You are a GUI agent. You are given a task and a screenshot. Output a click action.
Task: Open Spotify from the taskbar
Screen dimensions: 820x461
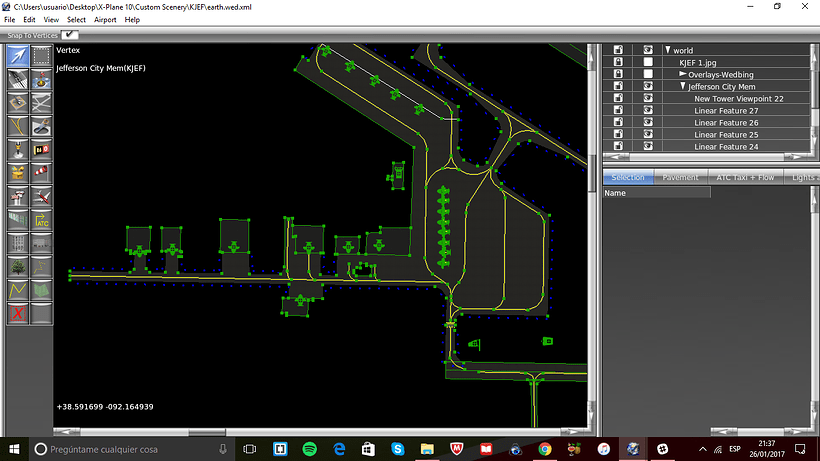click(x=310, y=449)
